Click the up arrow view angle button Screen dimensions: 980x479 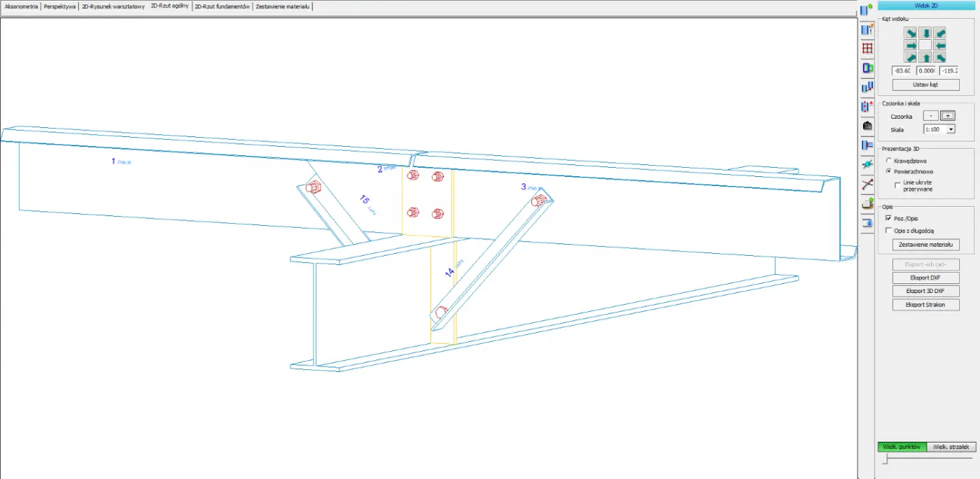[925, 57]
